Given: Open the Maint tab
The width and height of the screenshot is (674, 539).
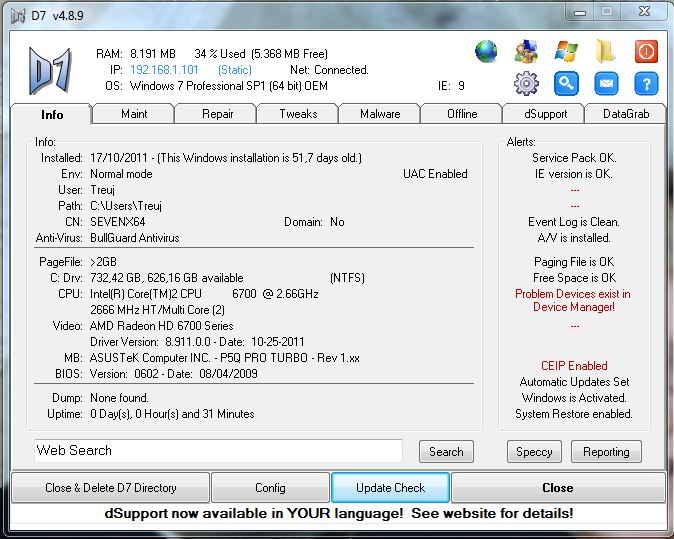Looking at the screenshot, I should (x=134, y=114).
